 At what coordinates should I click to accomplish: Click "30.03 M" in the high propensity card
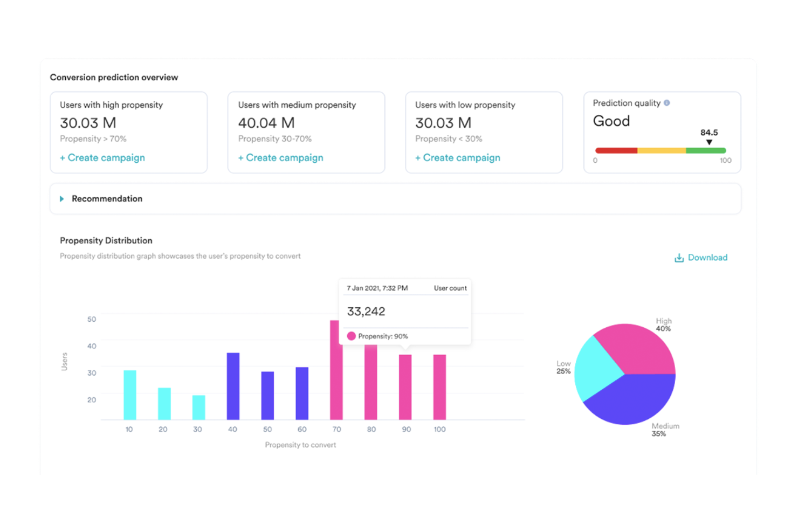pos(88,123)
